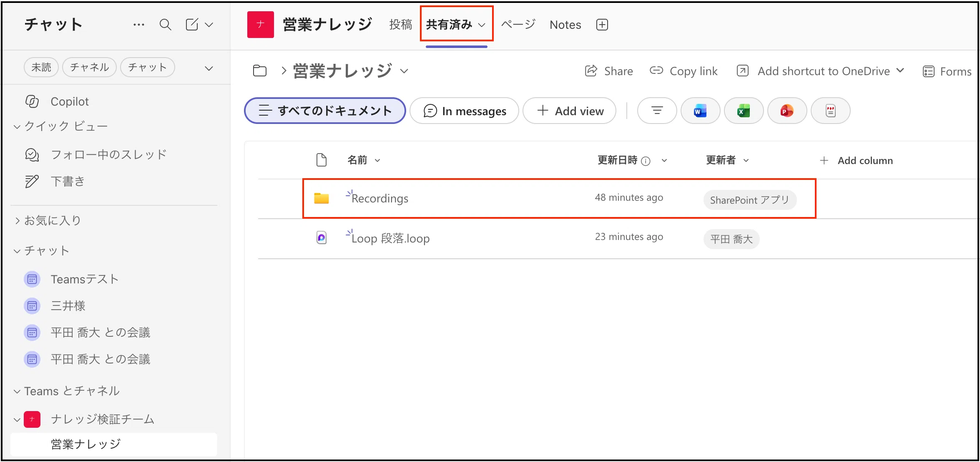
Task: Add a new tab with plus icon
Action: tap(602, 25)
